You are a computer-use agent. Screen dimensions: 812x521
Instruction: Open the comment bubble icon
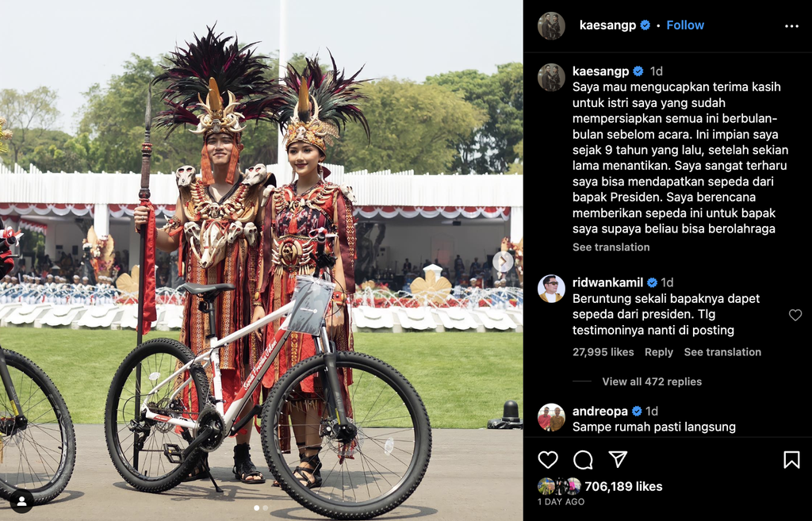click(583, 459)
